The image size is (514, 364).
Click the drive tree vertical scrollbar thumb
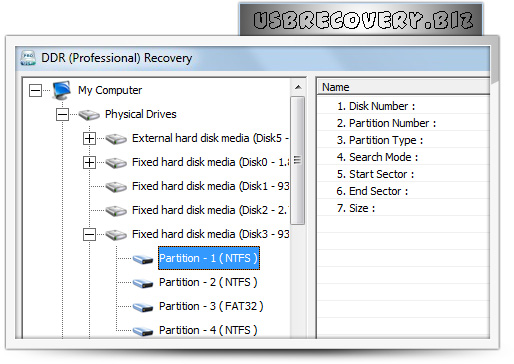click(298, 160)
